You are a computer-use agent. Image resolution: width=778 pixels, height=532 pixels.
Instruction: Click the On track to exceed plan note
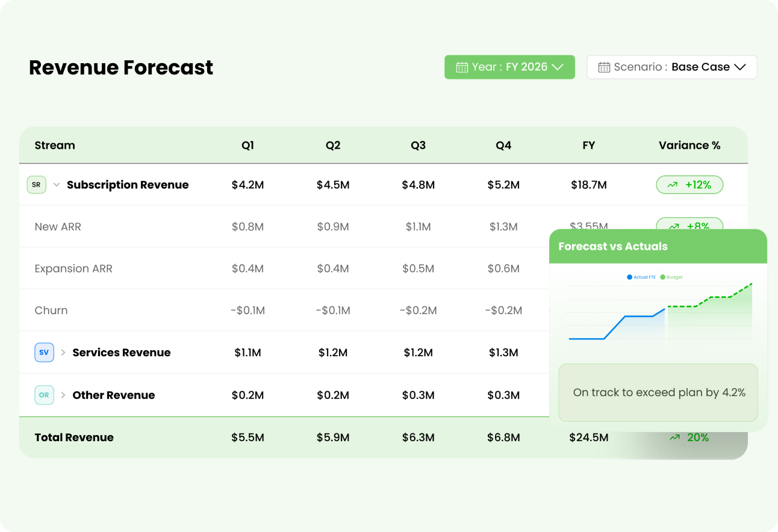[x=658, y=392]
